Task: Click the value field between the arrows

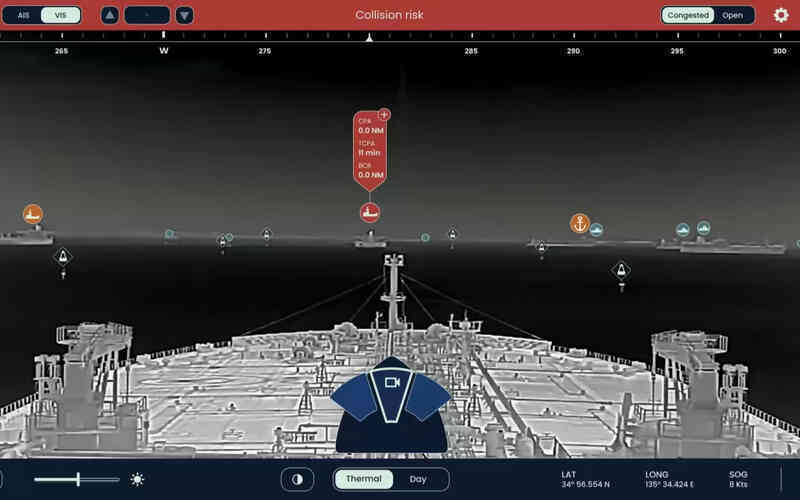Action: pyautogui.click(x=147, y=15)
